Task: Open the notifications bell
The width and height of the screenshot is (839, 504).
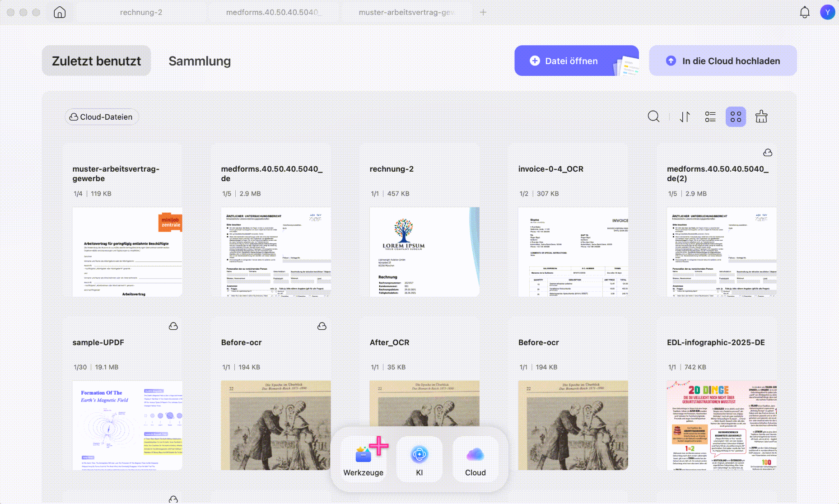Action: (805, 12)
